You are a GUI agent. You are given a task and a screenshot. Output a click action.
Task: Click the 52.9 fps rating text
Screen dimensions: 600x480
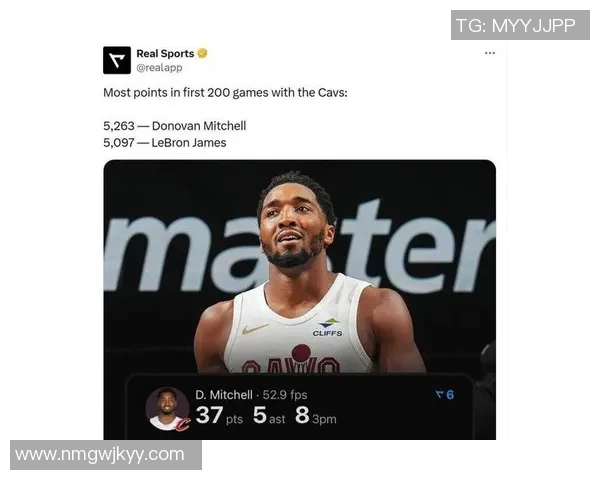coord(285,395)
